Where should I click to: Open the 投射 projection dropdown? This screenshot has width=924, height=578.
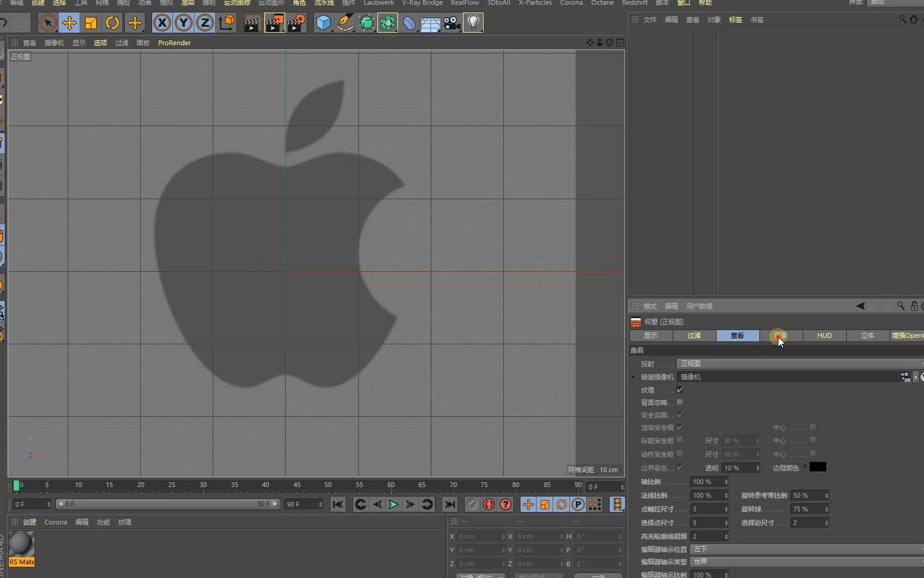(800, 363)
